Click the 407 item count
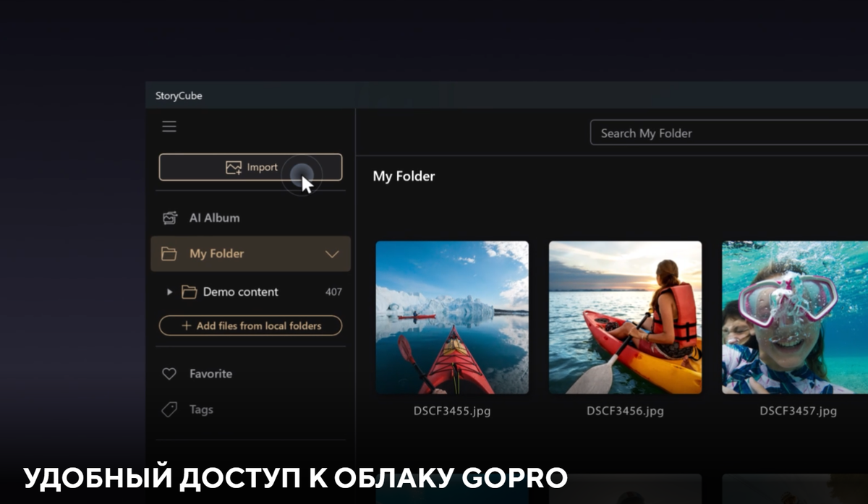Image resolution: width=868 pixels, height=504 pixels. (x=333, y=292)
